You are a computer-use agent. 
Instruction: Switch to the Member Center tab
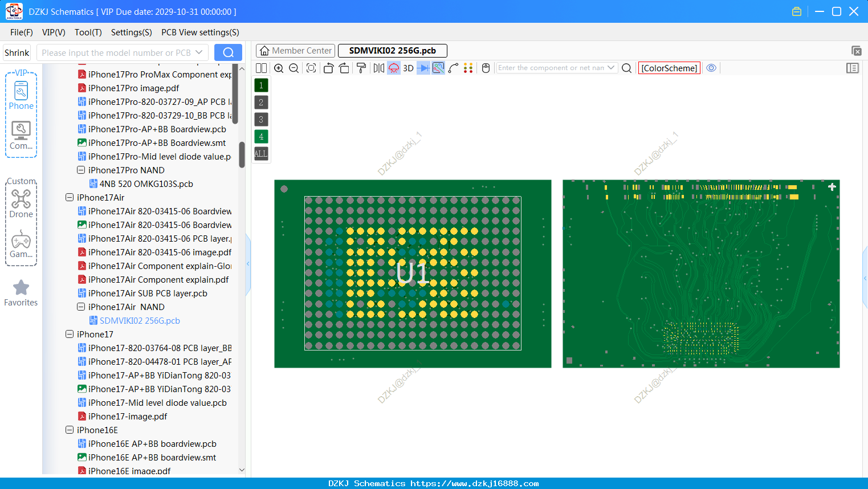pyautogui.click(x=296, y=51)
